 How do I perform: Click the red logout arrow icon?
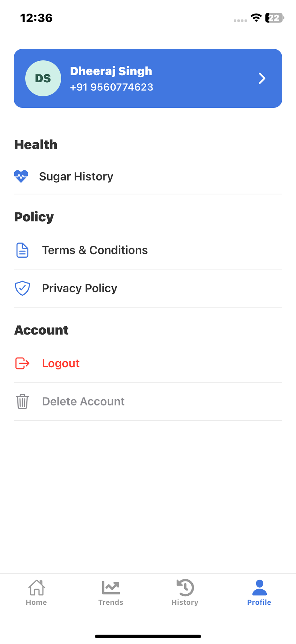tap(22, 363)
